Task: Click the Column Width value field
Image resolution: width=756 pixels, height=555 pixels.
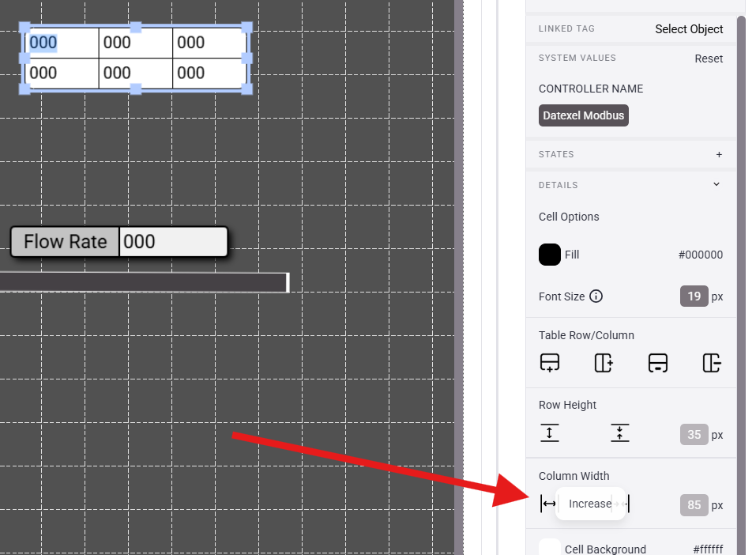Action: [x=694, y=505]
